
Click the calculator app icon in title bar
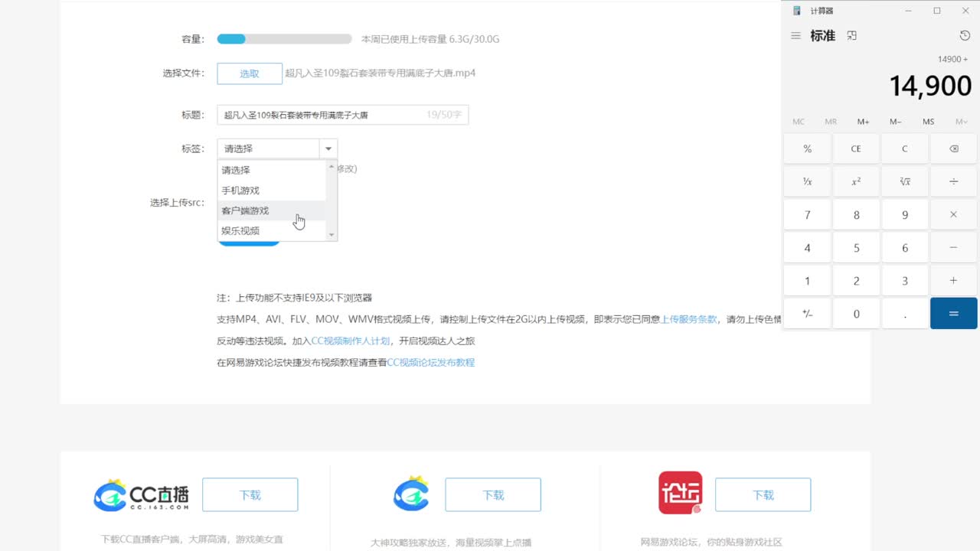(797, 11)
